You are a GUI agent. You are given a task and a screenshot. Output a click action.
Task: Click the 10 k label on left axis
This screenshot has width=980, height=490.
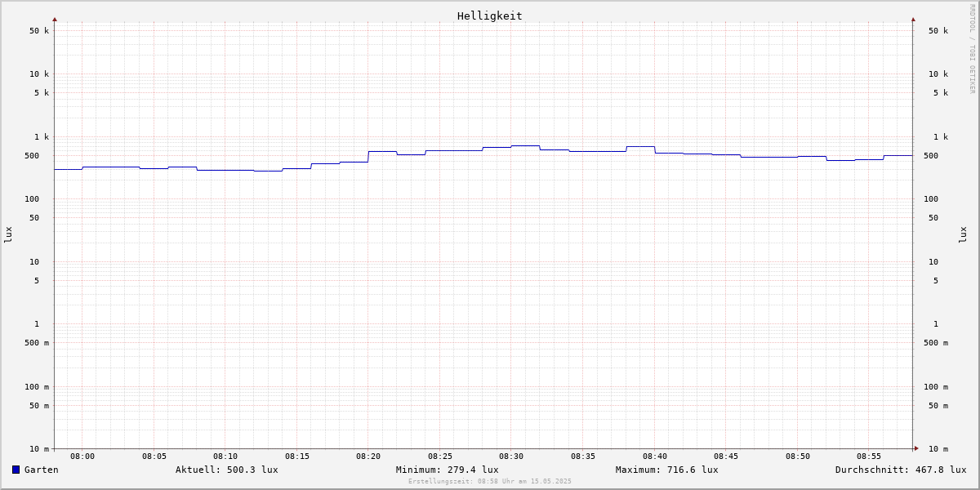click(39, 74)
